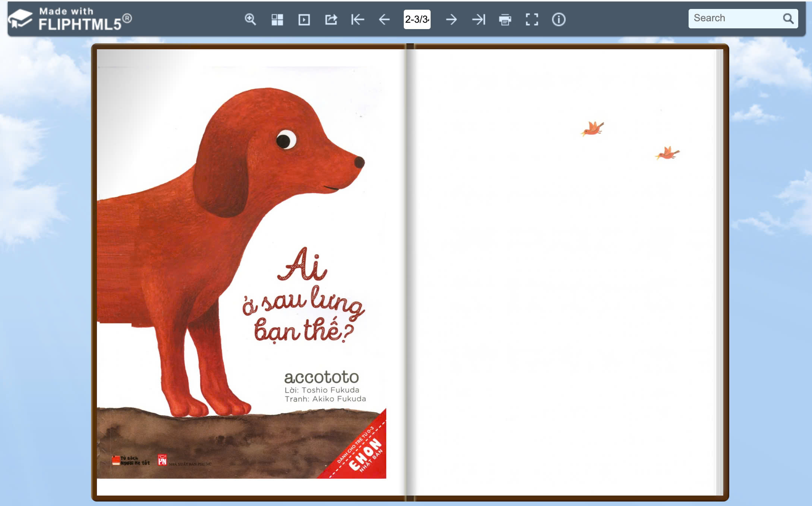This screenshot has height=506, width=812.
Task: Start auto flip playback
Action: [x=304, y=19]
